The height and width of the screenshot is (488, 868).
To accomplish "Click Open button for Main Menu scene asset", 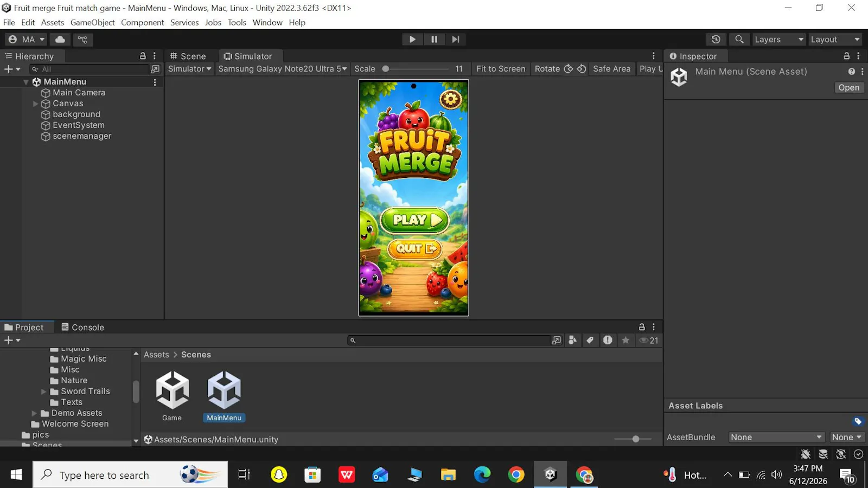I will tap(849, 87).
